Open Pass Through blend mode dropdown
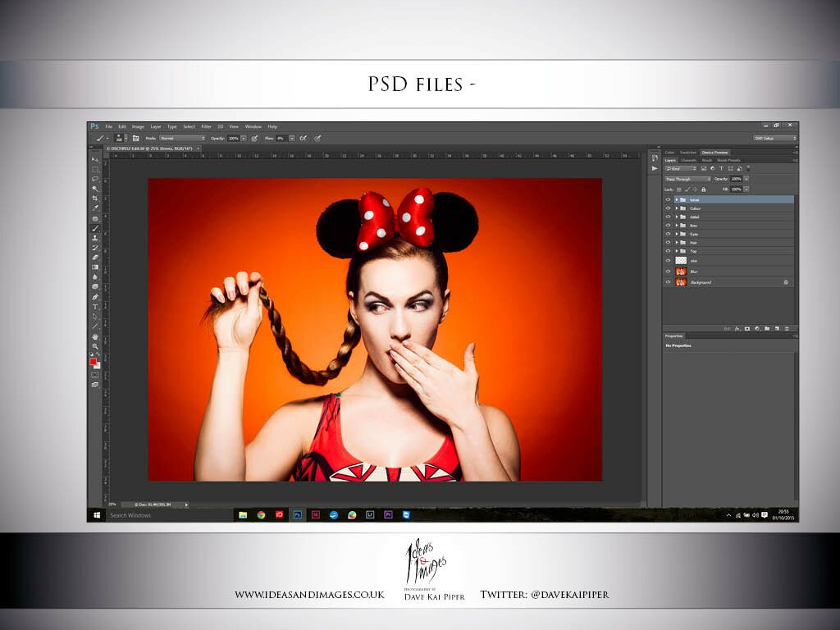This screenshot has height=630, width=840. tap(688, 179)
